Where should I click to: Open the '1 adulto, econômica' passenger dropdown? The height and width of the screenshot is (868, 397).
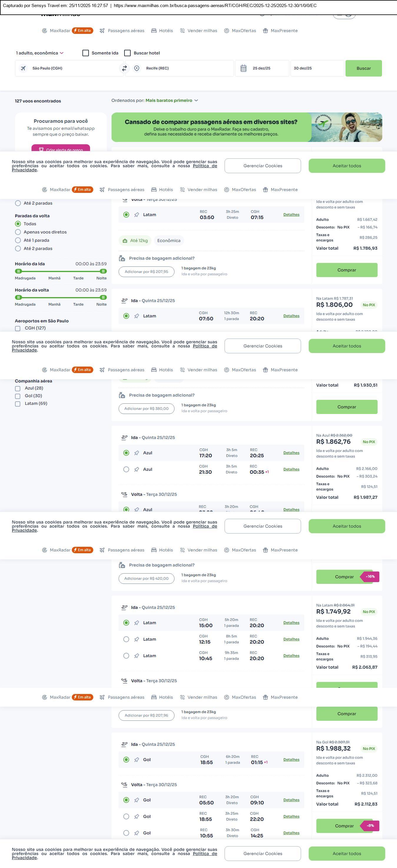39,53
